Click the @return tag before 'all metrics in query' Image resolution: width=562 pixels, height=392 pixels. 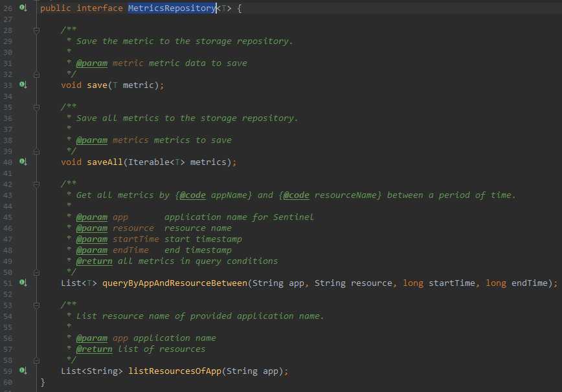pyautogui.click(x=95, y=261)
